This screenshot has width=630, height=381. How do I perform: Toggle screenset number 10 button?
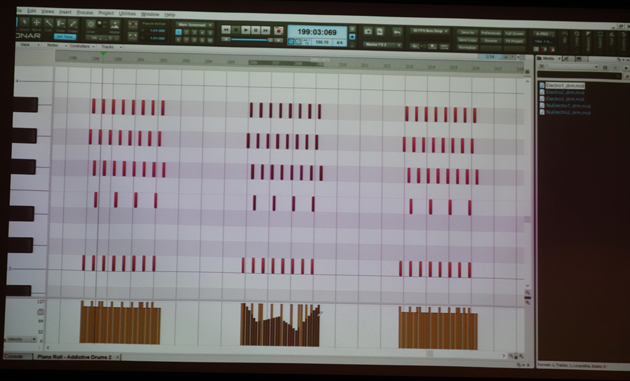pyautogui.click(x=210, y=40)
